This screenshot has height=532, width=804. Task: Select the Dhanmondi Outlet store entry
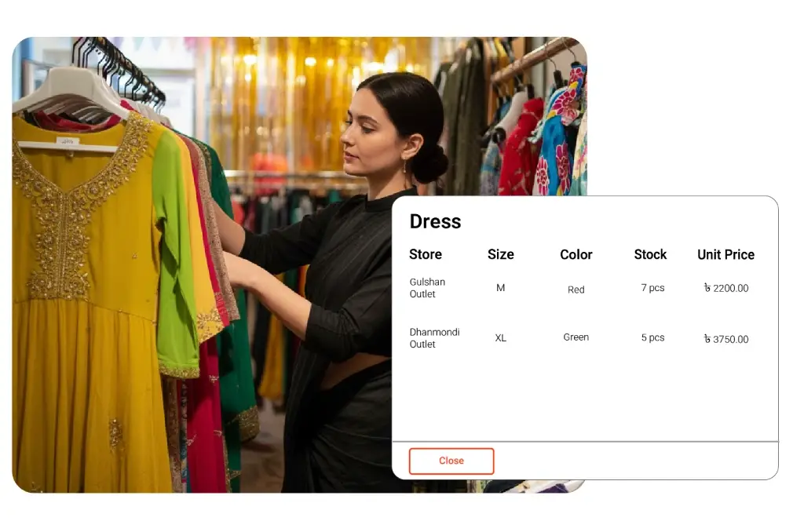(435, 337)
